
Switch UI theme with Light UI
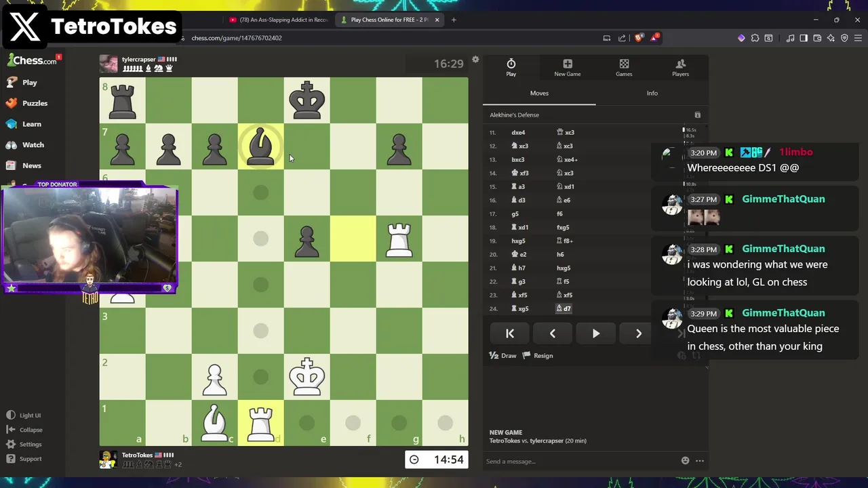click(23, 415)
